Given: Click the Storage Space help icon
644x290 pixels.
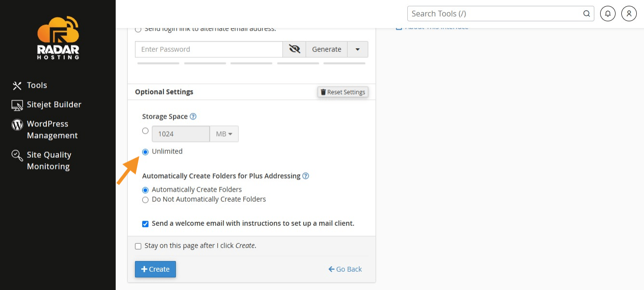Looking at the screenshot, I should point(193,116).
